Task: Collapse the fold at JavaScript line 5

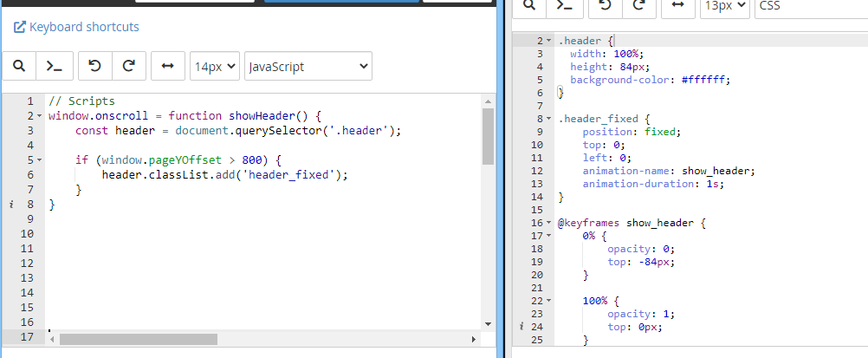Action: 39,160
